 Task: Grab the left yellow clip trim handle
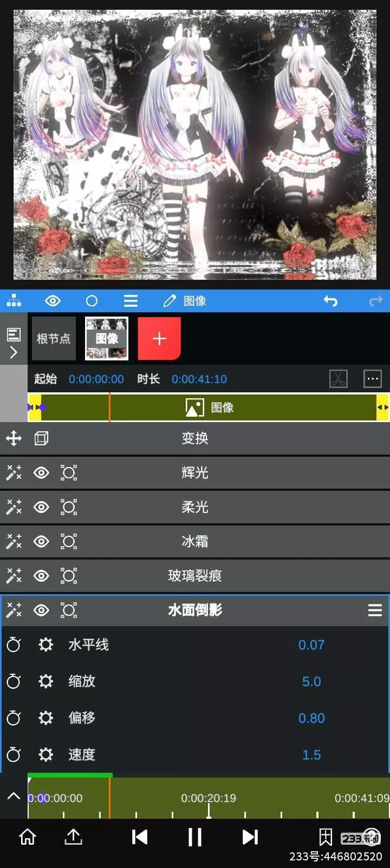tap(35, 407)
